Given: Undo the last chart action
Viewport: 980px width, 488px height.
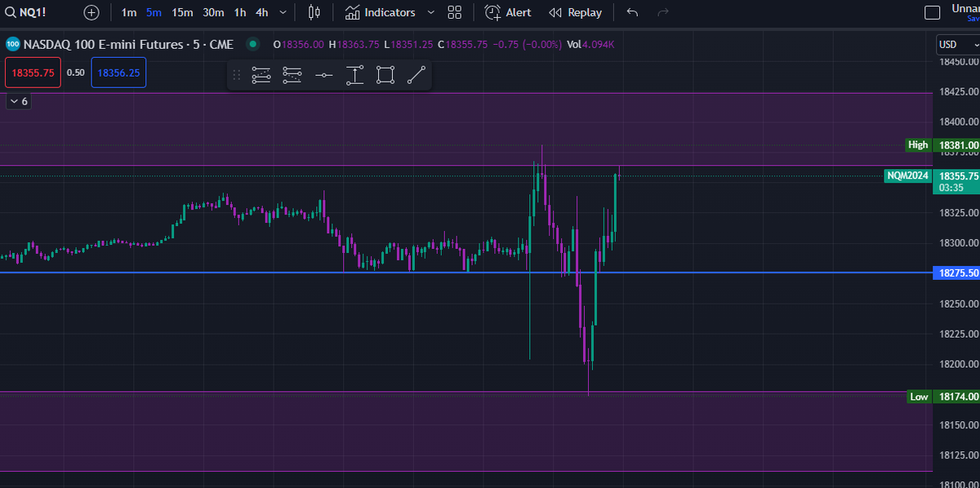Looking at the screenshot, I should tap(632, 12).
